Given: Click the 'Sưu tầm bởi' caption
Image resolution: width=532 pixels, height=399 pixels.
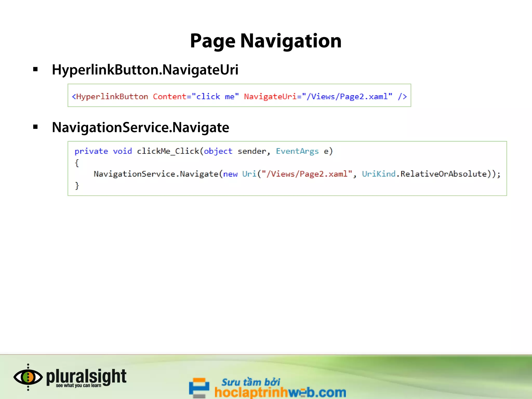Looking at the screenshot, I should [x=251, y=382].
